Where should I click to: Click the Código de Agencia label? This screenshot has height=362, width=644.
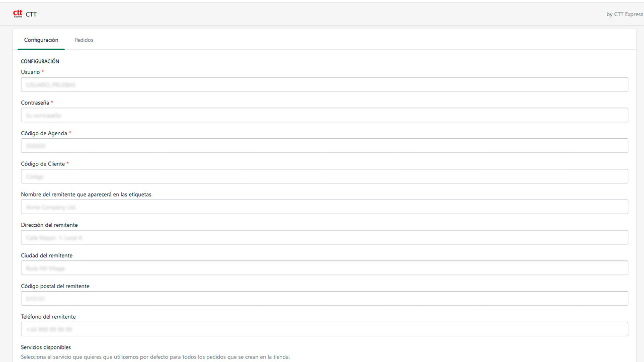[43, 133]
